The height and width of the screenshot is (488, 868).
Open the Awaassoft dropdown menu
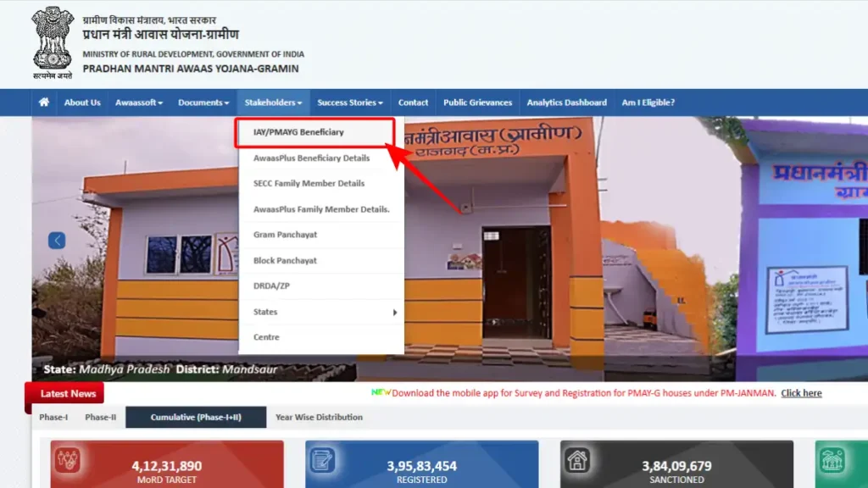(x=139, y=103)
